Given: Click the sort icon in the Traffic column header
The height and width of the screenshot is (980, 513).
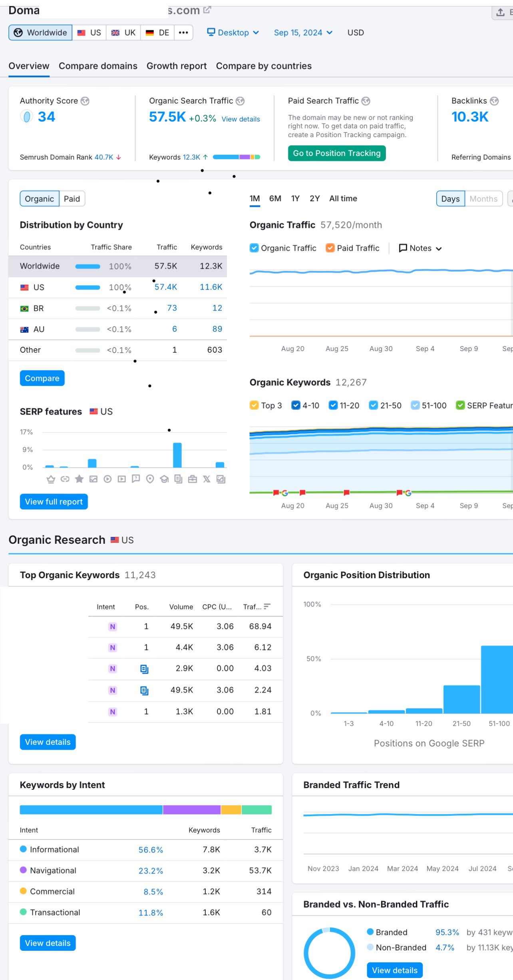Looking at the screenshot, I should coord(267,607).
